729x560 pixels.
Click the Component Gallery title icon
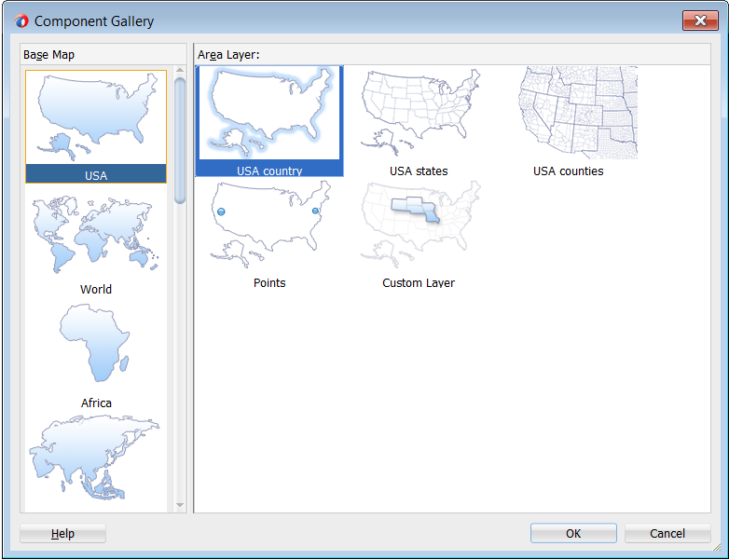pyautogui.click(x=21, y=20)
